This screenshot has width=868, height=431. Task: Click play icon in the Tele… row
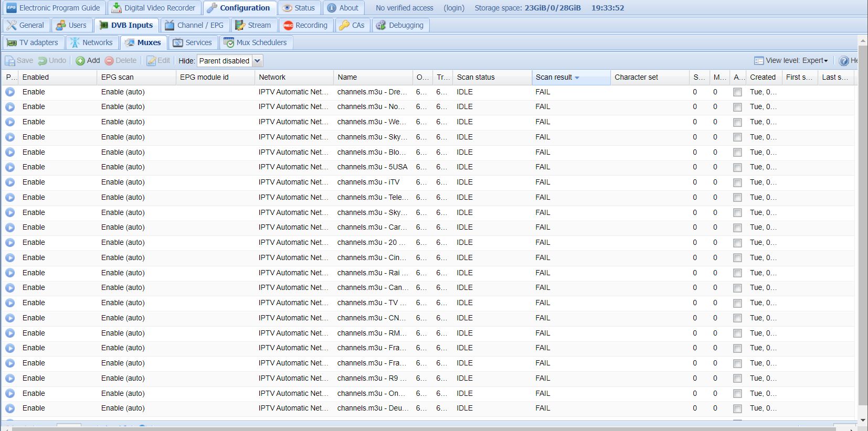[10, 198]
